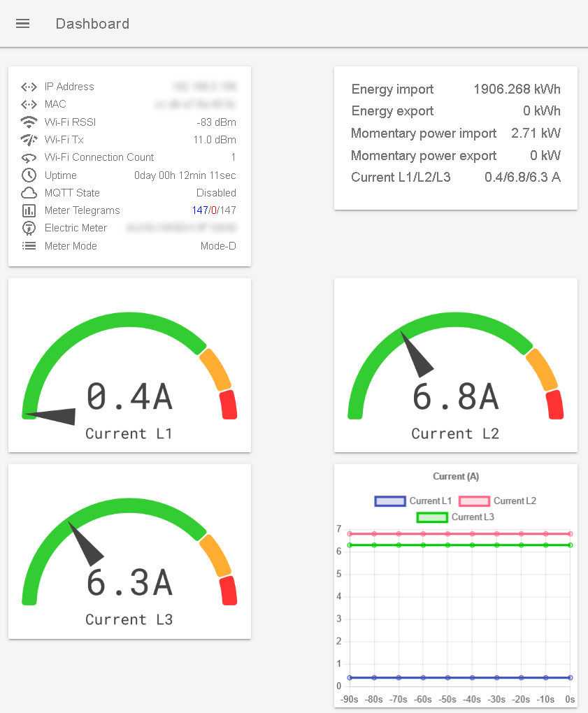
Task: Toggle Current L3 series in chart legend
Action: tap(432, 517)
